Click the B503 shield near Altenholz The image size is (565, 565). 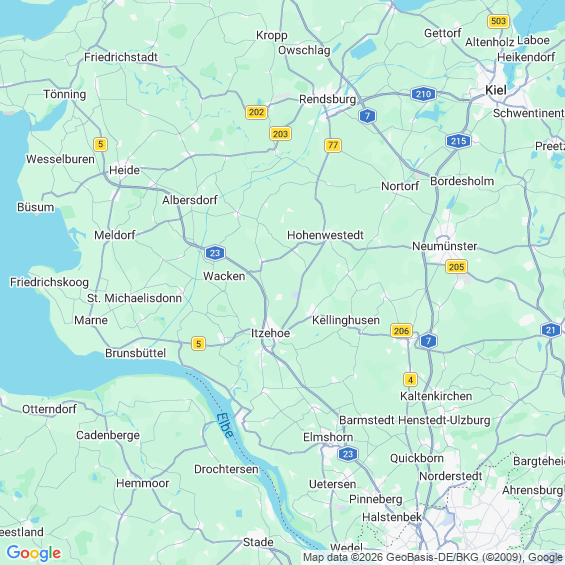click(498, 21)
